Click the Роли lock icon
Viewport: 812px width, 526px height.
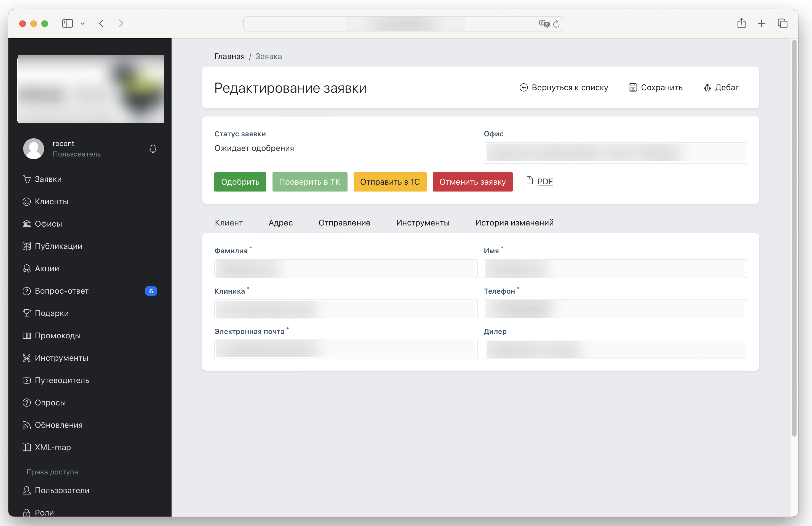pyautogui.click(x=26, y=513)
